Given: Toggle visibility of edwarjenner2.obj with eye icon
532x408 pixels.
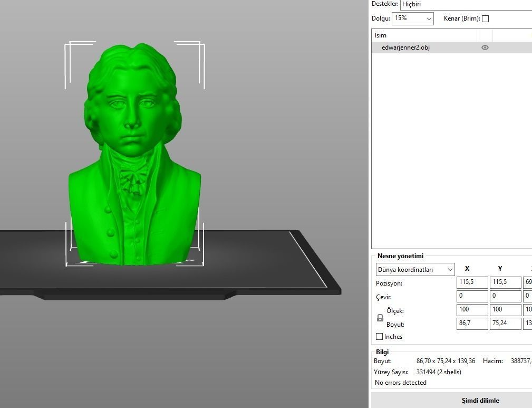Looking at the screenshot, I should click(x=485, y=47).
